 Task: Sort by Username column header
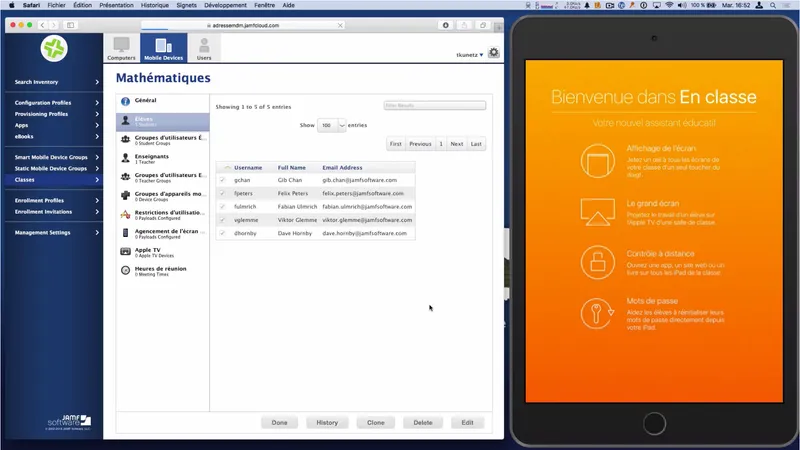point(248,167)
